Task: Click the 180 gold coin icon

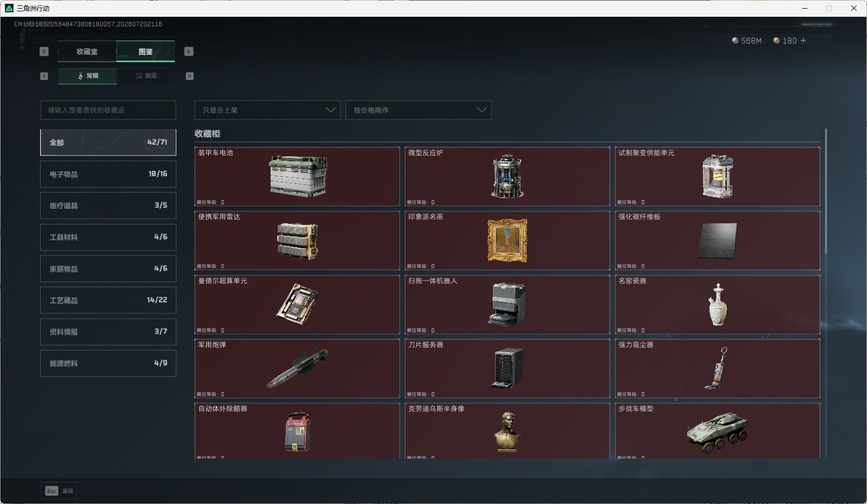Action: click(x=777, y=41)
